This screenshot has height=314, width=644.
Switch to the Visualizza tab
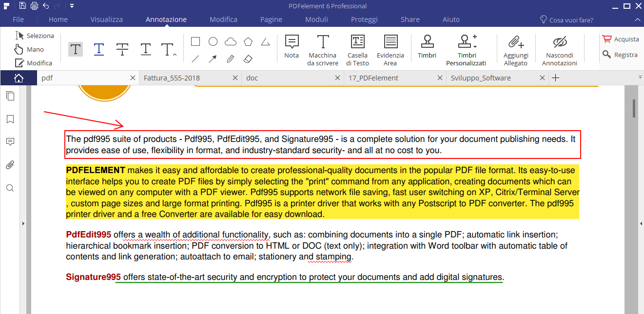[107, 20]
